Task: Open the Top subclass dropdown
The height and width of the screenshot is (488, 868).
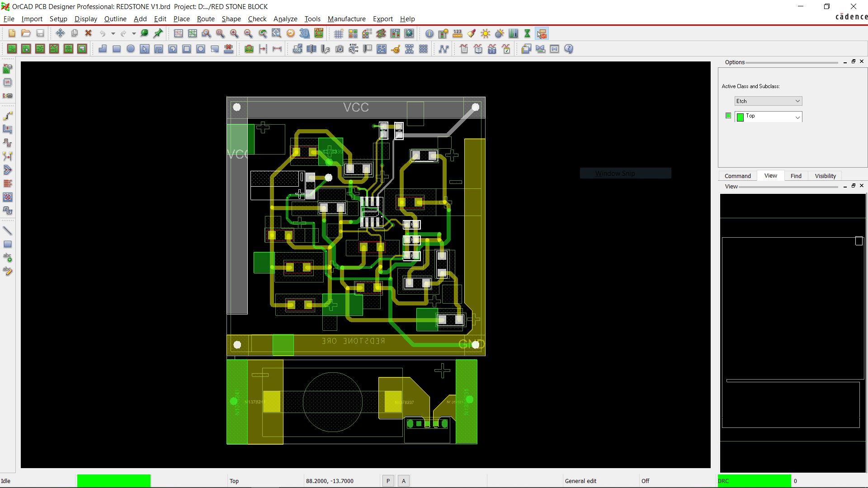Action: pos(768,117)
